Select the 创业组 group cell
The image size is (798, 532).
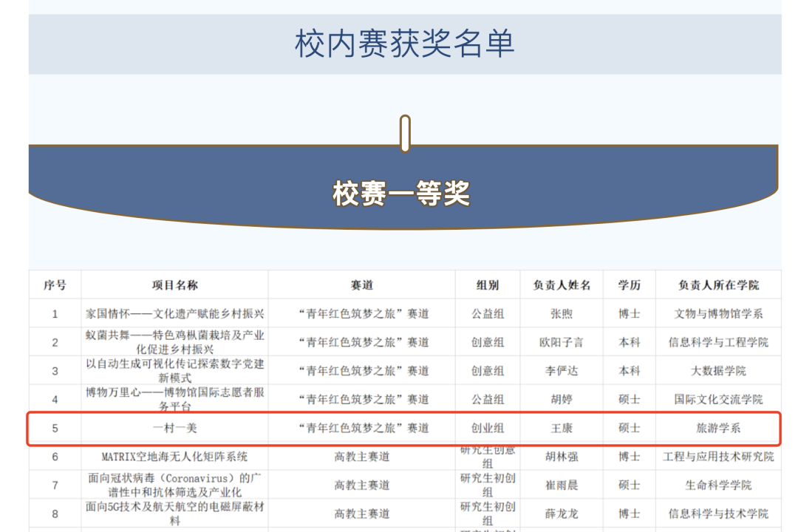488,428
